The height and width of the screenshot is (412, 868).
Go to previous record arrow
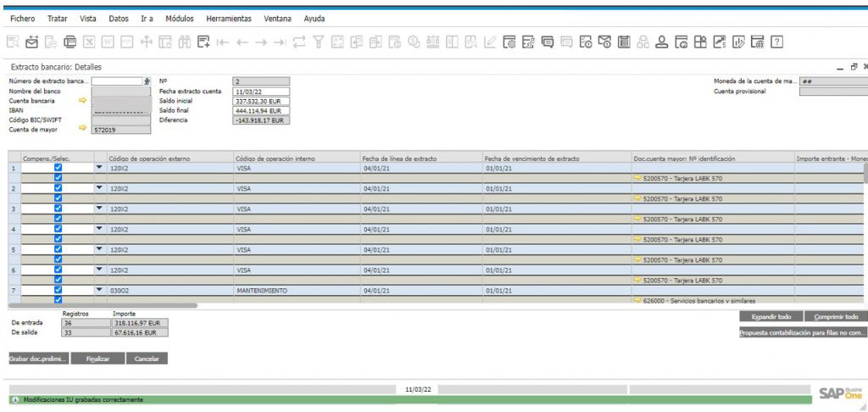click(242, 42)
